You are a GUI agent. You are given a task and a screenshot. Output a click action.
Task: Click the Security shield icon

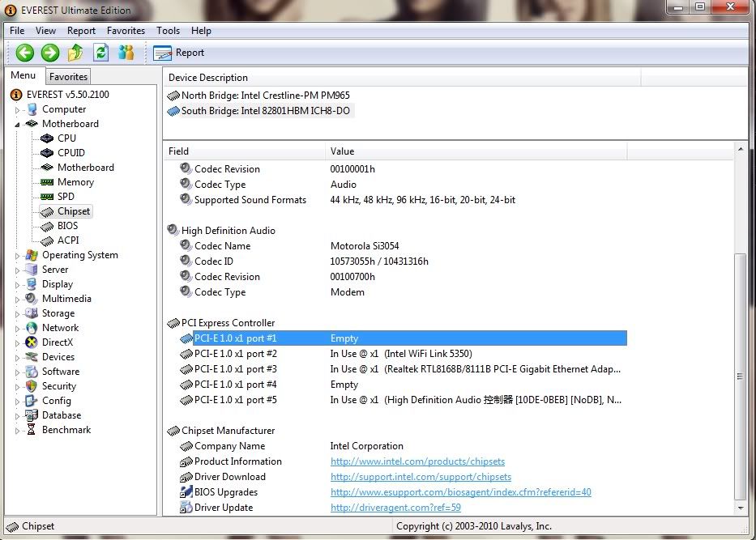[32, 386]
